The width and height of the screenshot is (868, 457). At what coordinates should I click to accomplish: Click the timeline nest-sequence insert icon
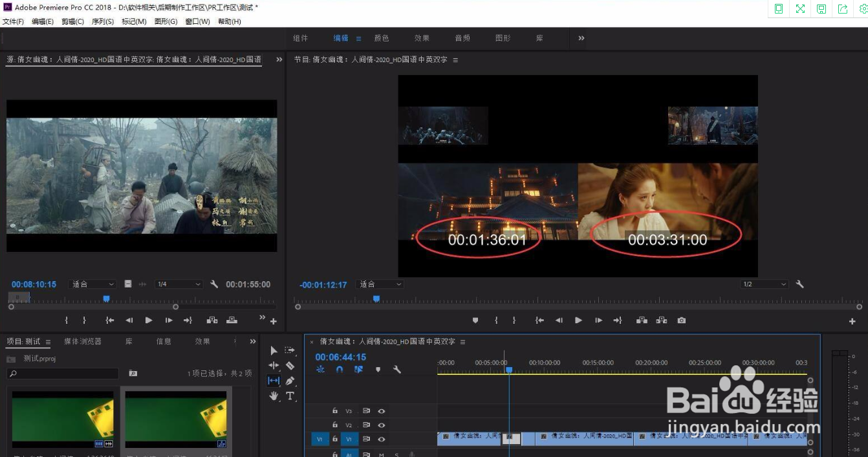[x=321, y=370]
